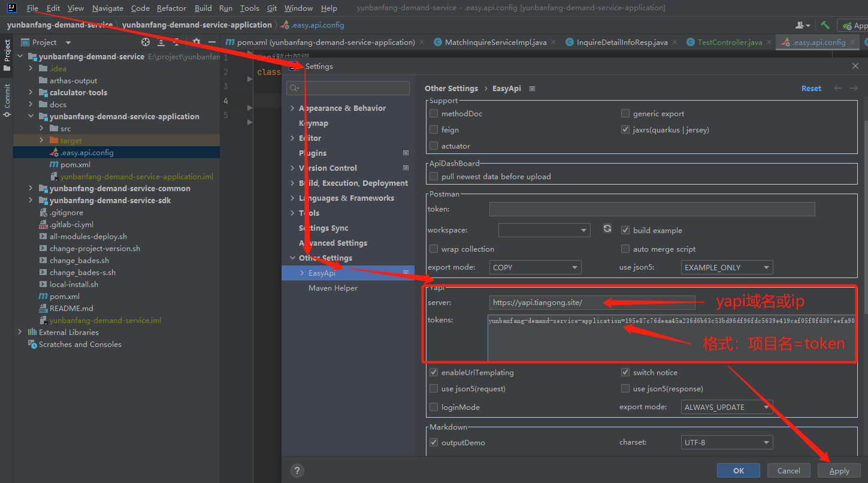Click the OK button in Settings

point(739,470)
